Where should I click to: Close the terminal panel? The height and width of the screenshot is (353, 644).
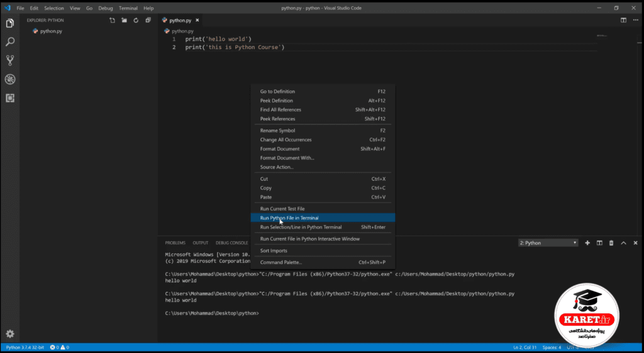pyautogui.click(x=635, y=242)
